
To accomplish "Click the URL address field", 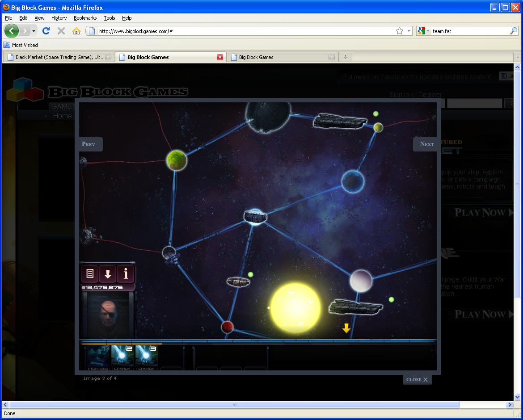I will pyautogui.click(x=241, y=31).
